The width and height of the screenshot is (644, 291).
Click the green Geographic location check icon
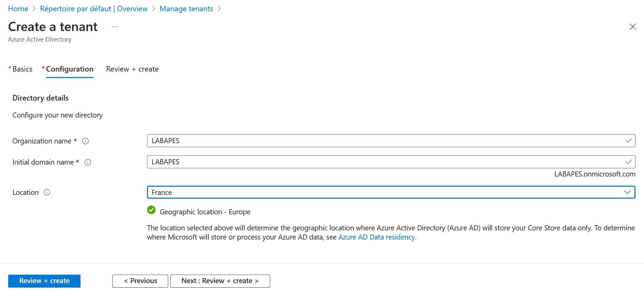click(151, 210)
